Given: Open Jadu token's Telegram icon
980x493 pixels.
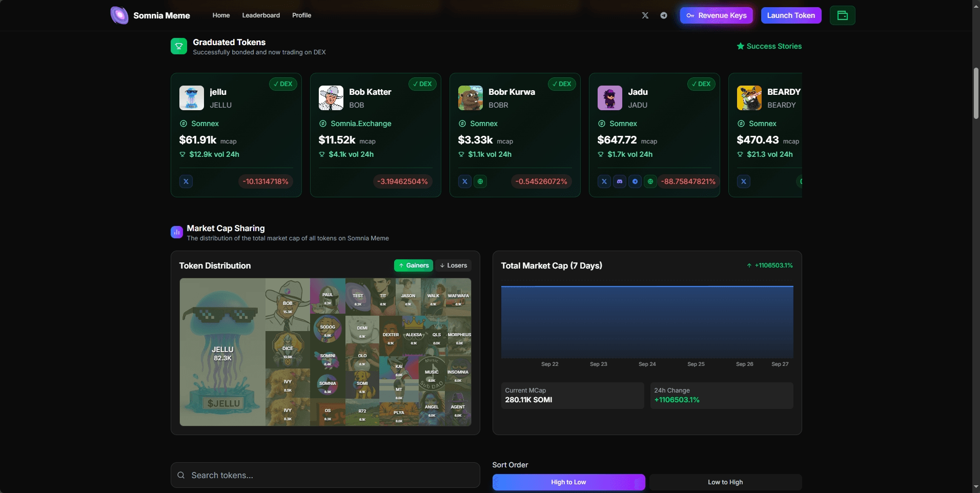Looking at the screenshot, I should (x=635, y=181).
